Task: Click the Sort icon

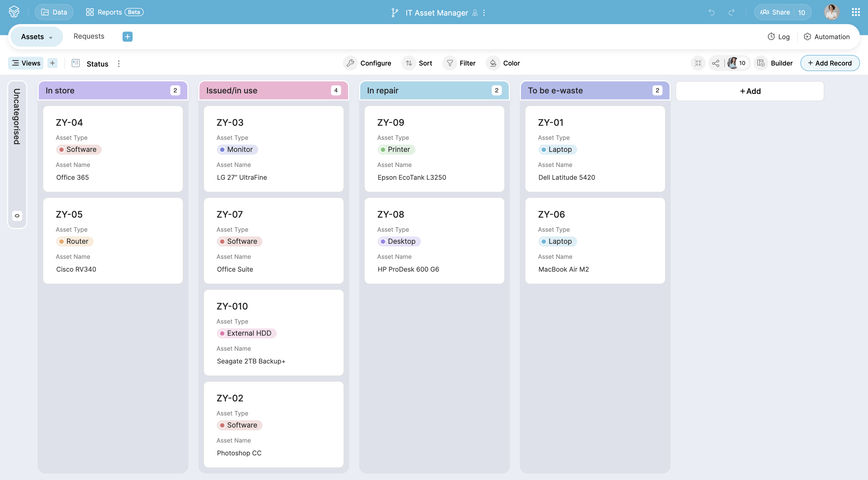Action: pyautogui.click(x=409, y=63)
